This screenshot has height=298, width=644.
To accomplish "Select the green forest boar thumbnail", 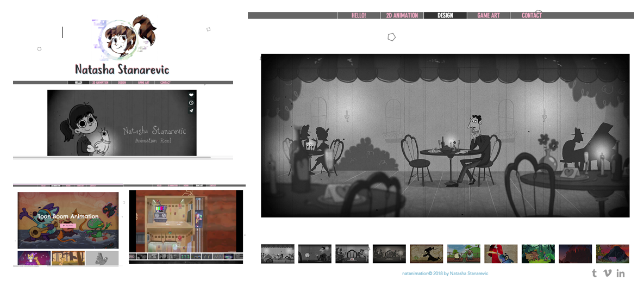I will tap(538, 253).
